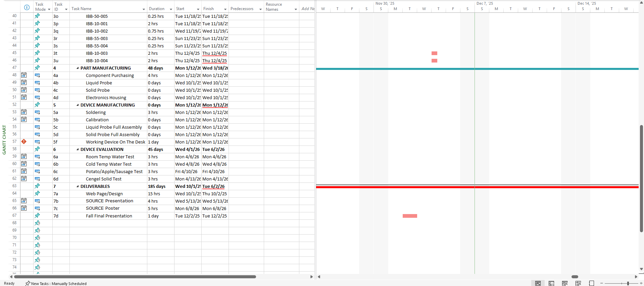
Task: Collapse the DELIVERABLES summary task
Action: (x=78, y=187)
